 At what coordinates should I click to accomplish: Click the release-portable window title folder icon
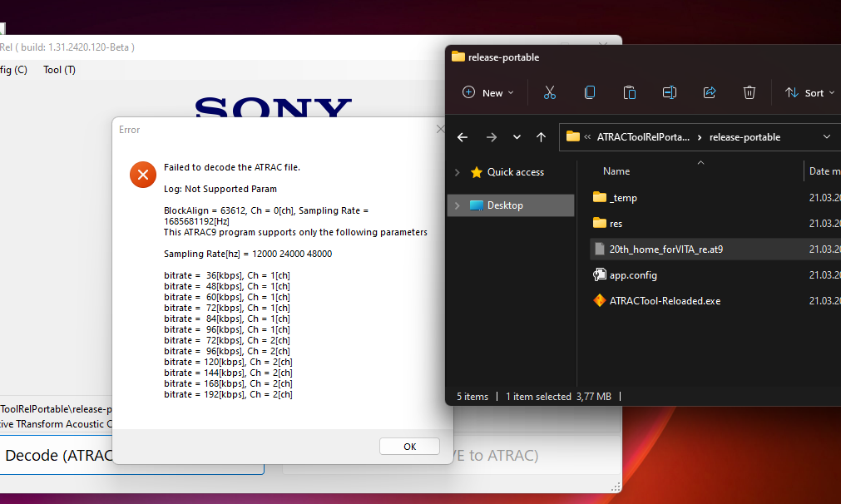pyautogui.click(x=458, y=57)
